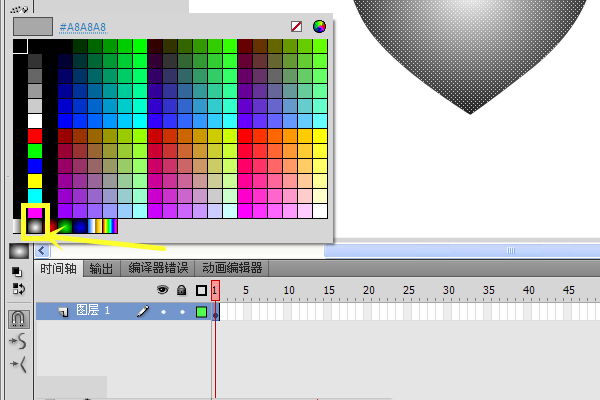Image resolution: width=600 pixels, height=400 pixels.
Task: Pick the cyan swatch in basic column
Action: pyautogui.click(x=35, y=196)
